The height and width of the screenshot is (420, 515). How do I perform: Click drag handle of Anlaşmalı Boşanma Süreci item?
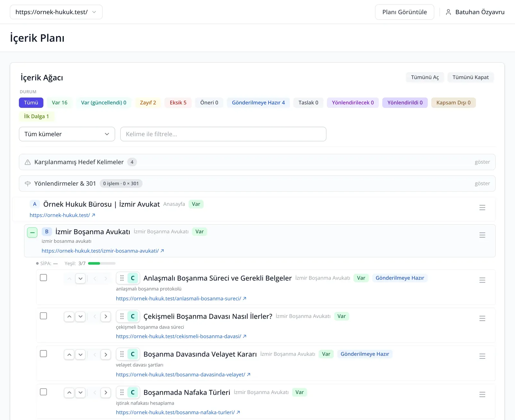122,278
